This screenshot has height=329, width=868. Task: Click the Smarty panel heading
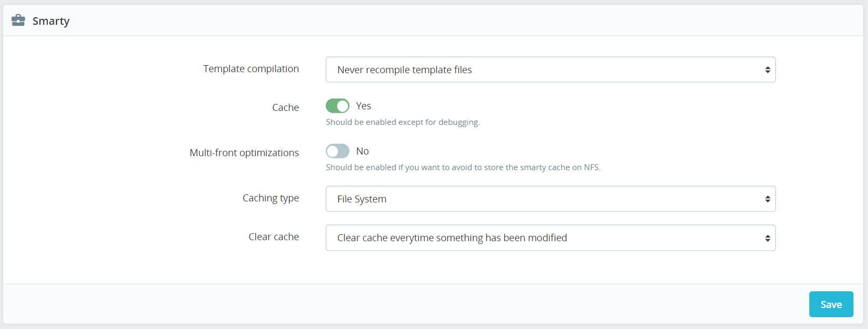click(x=51, y=21)
